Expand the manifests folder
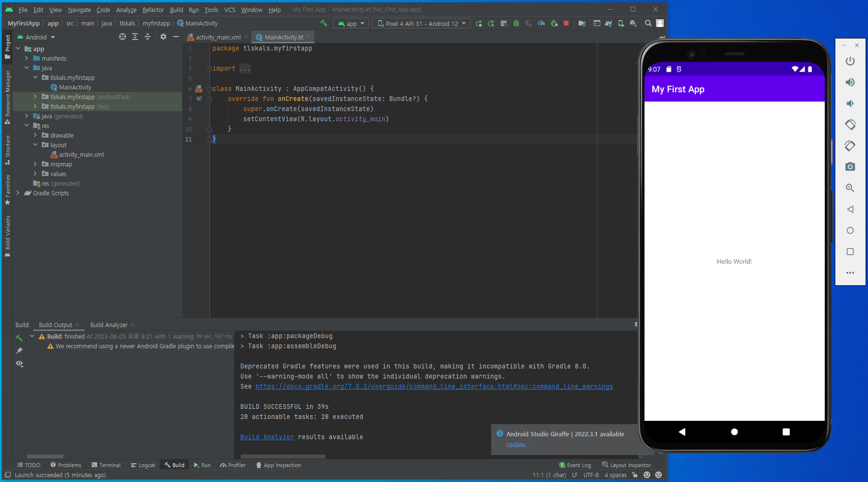Image resolution: width=868 pixels, height=482 pixels. pos(27,58)
